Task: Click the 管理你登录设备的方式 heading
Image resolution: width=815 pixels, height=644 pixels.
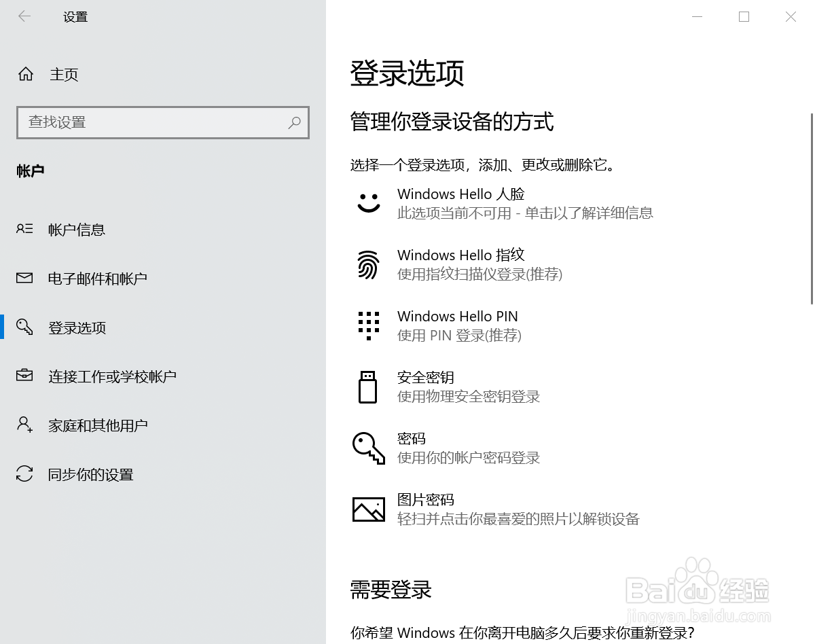Action: click(x=452, y=122)
